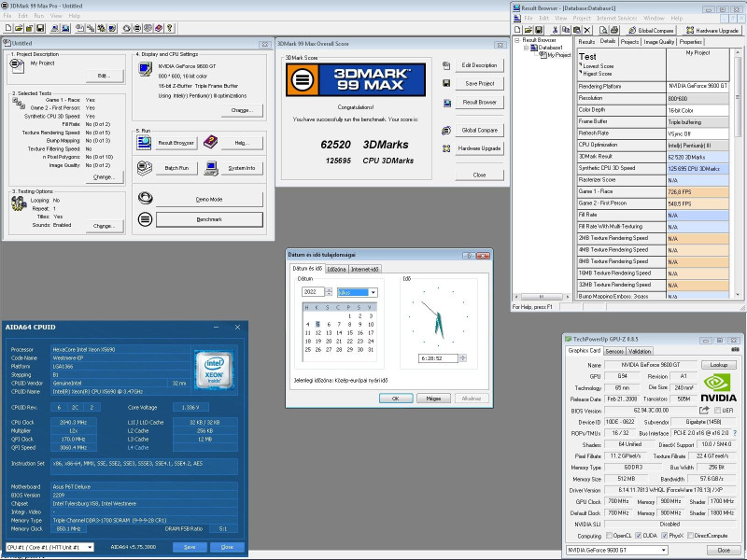The image size is (747, 560).
Task: Click Global Compare globe icon in score window
Action: (x=446, y=130)
